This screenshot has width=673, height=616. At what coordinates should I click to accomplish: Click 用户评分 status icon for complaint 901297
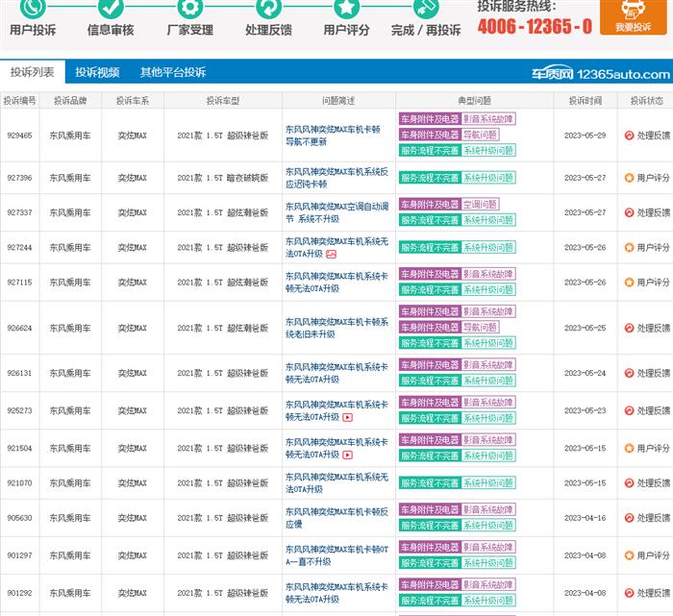pyautogui.click(x=629, y=555)
